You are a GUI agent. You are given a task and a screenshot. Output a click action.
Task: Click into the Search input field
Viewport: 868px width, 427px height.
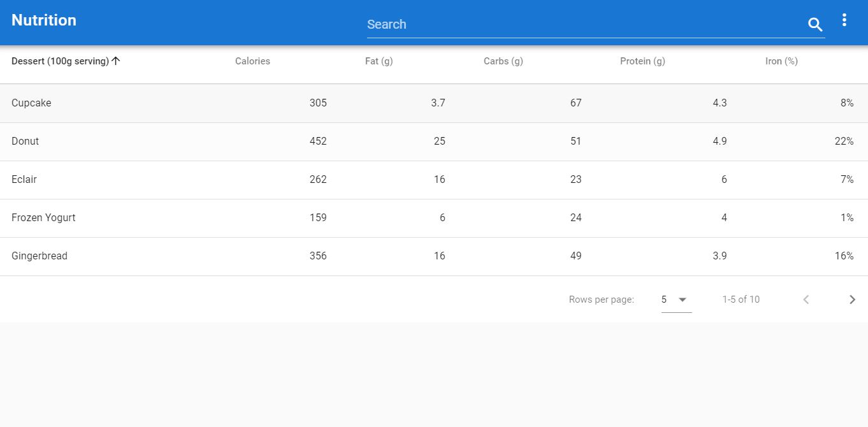tap(574, 24)
